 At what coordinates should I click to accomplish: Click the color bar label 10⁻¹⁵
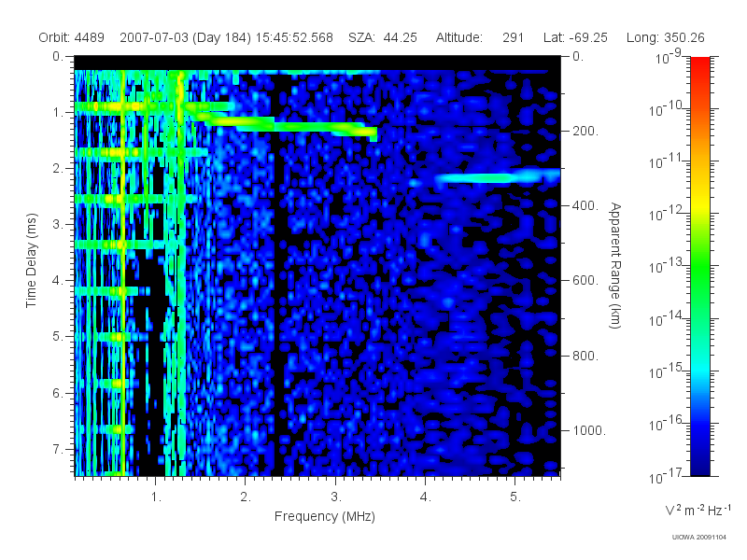665,371
